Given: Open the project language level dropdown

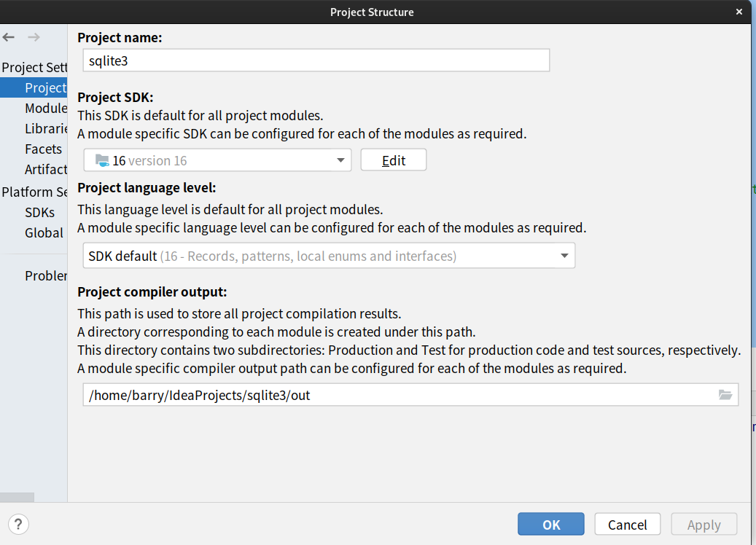Looking at the screenshot, I should click(564, 255).
